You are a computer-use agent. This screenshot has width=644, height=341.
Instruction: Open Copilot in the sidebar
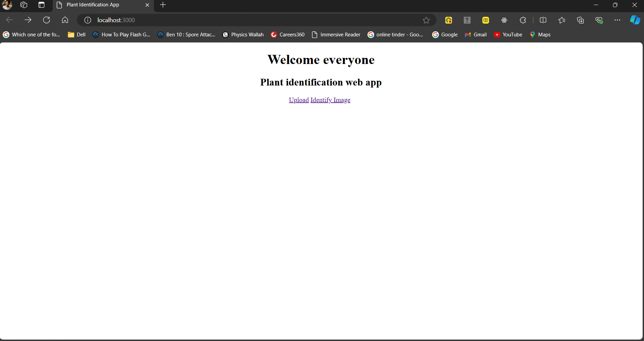[635, 20]
